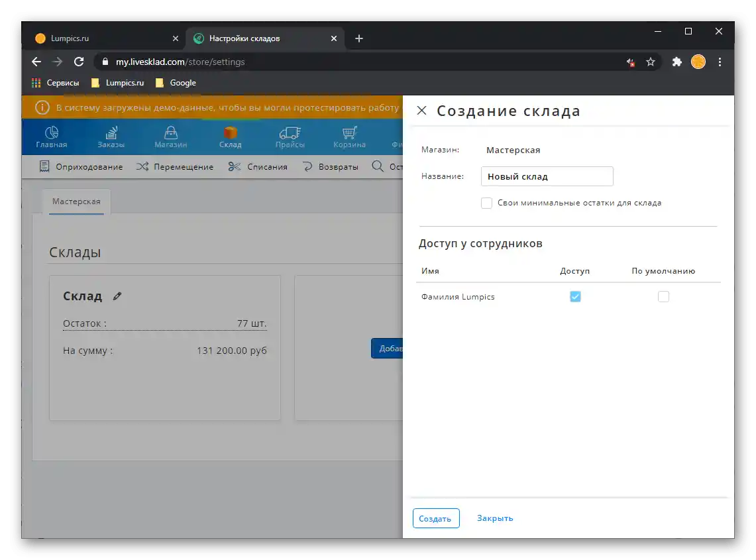Screen dimensions: 756x560
Task: Click the Название input field
Action: (x=547, y=176)
